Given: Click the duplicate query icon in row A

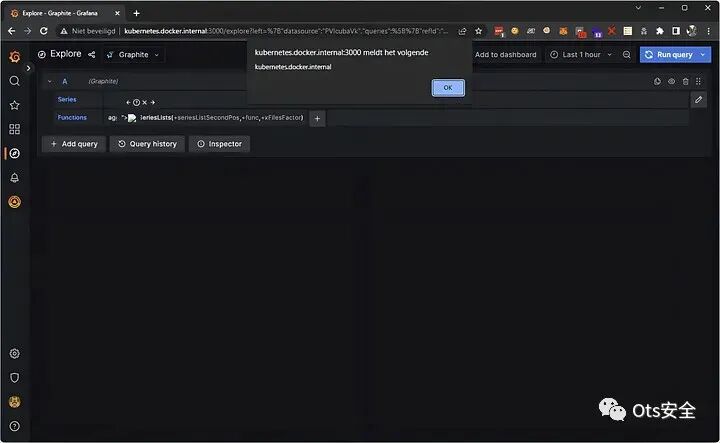Looking at the screenshot, I should tap(657, 81).
